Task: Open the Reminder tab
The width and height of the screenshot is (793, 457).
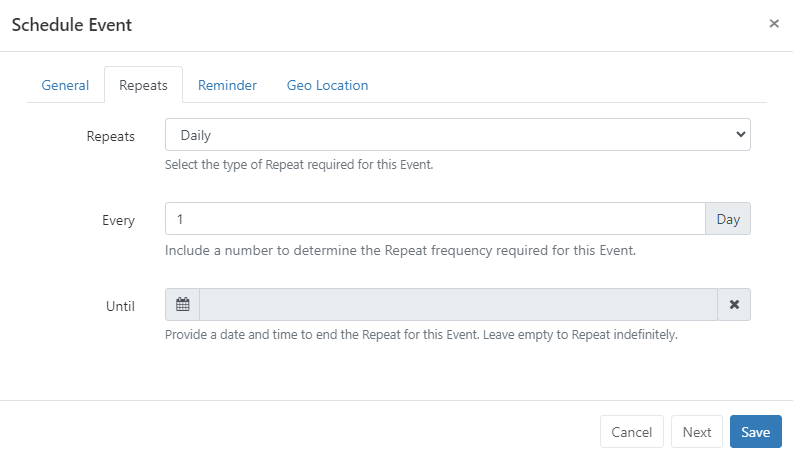Action: [227, 85]
